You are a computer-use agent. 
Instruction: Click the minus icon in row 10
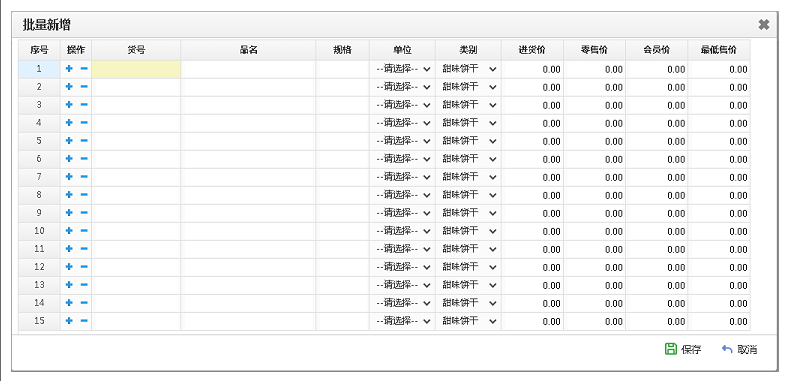84,231
